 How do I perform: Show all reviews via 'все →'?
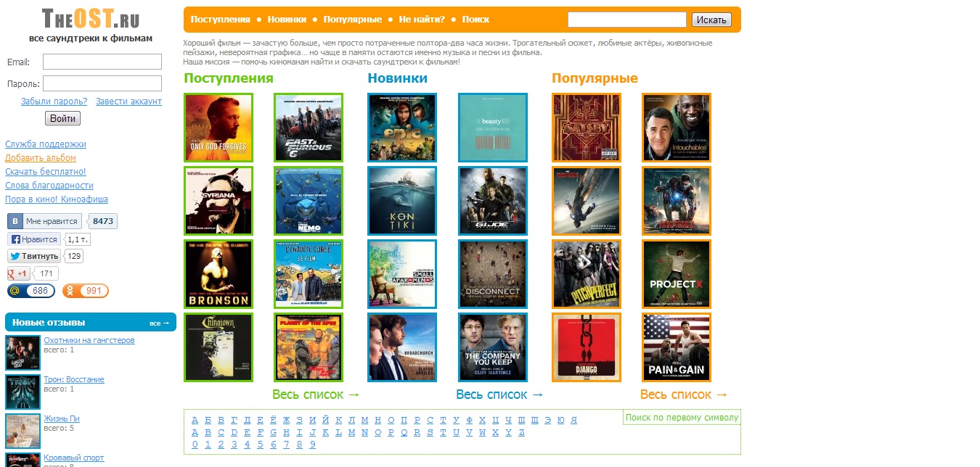160,323
